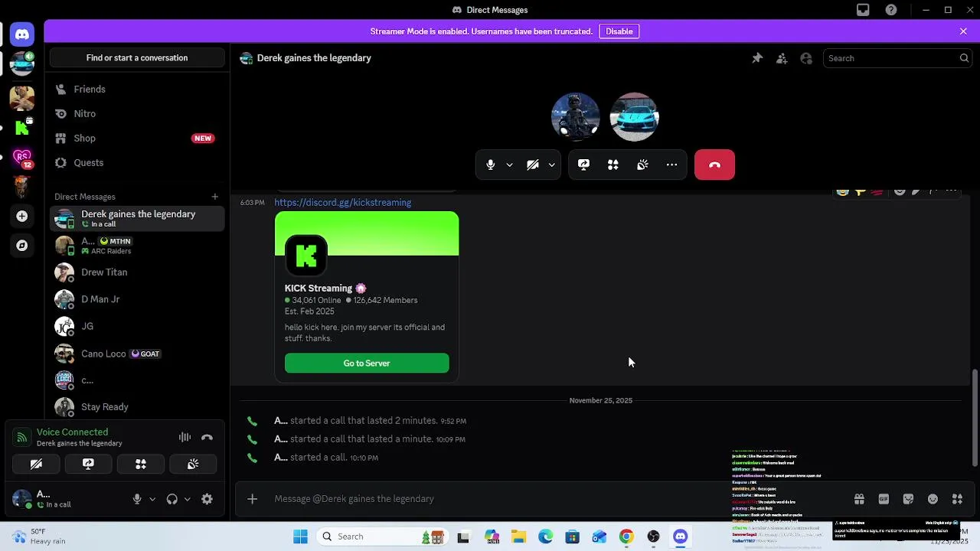Create DM plus next to Direct Messages
This screenshot has width=980, height=551.
click(x=215, y=197)
